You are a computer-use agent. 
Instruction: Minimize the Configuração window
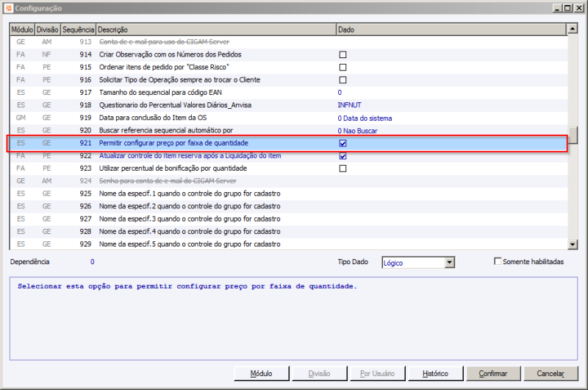pyautogui.click(x=557, y=8)
